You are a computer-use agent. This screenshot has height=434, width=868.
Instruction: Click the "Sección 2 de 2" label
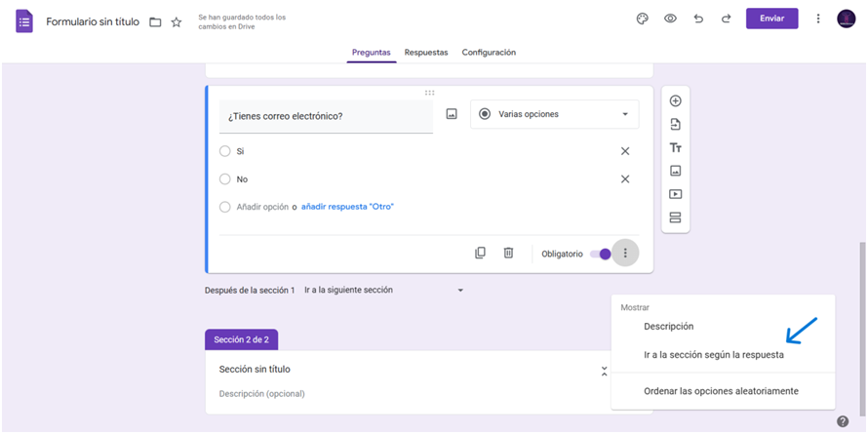241,339
